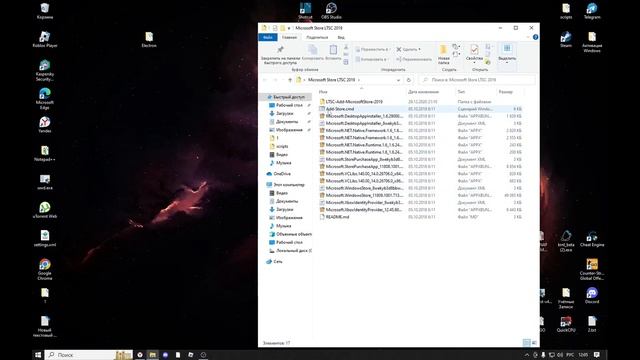Refresh the current folder view
The width and height of the screenshot is (640, 360).
[x=409, y=80]
